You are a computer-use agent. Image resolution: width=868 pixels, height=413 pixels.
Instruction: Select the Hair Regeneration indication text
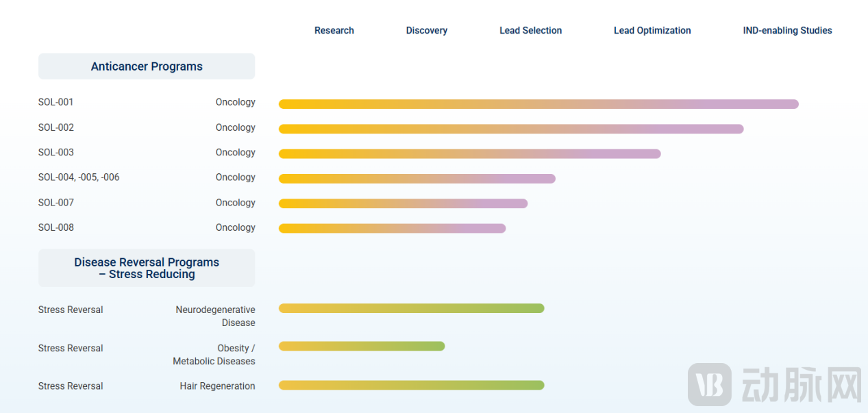[x=217, y=386]
